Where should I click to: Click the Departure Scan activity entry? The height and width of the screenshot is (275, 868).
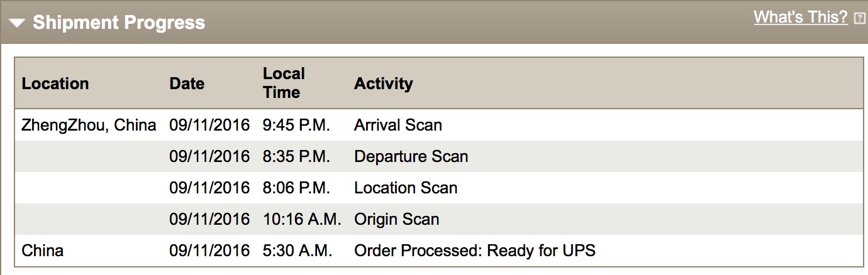coord(411,156)
